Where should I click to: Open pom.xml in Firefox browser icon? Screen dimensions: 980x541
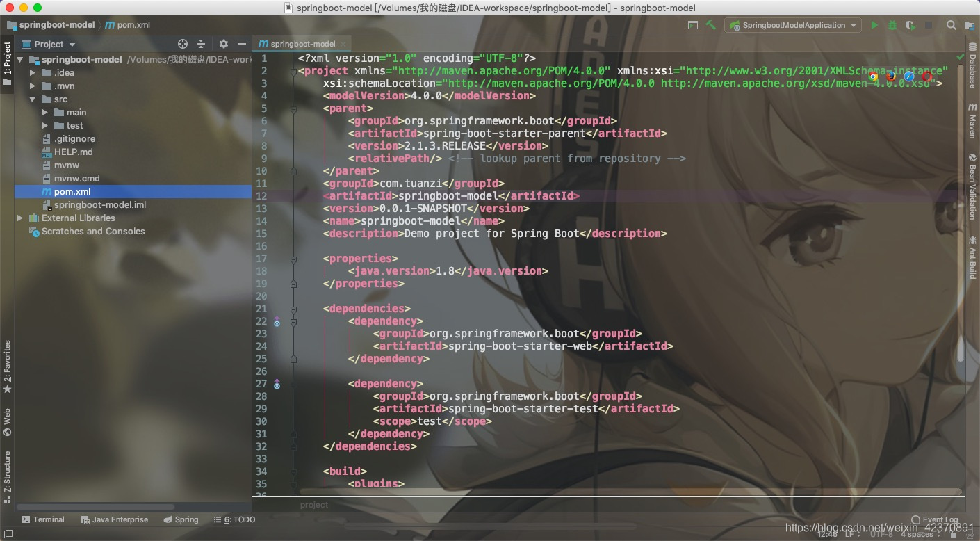(x=891, y=76)
